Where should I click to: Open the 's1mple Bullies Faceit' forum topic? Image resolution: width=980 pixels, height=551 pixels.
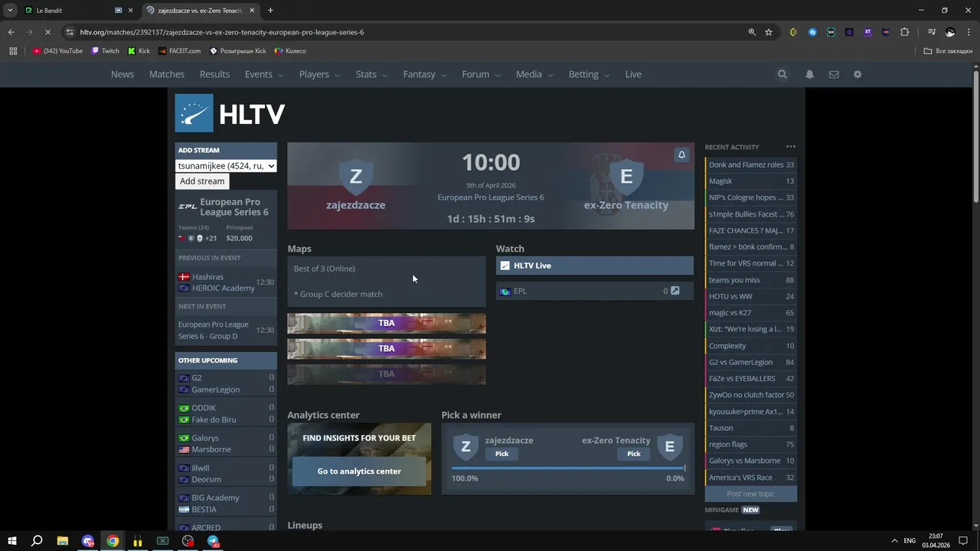tap(751, 214)
